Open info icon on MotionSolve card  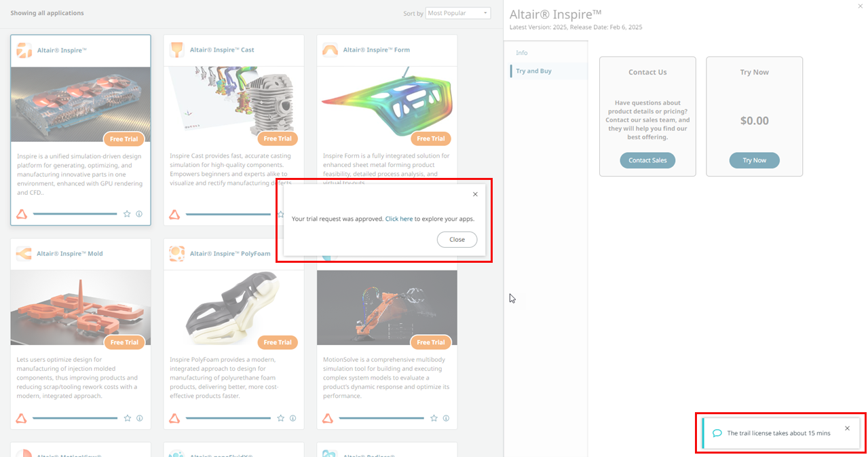click(x=446, y=418)
